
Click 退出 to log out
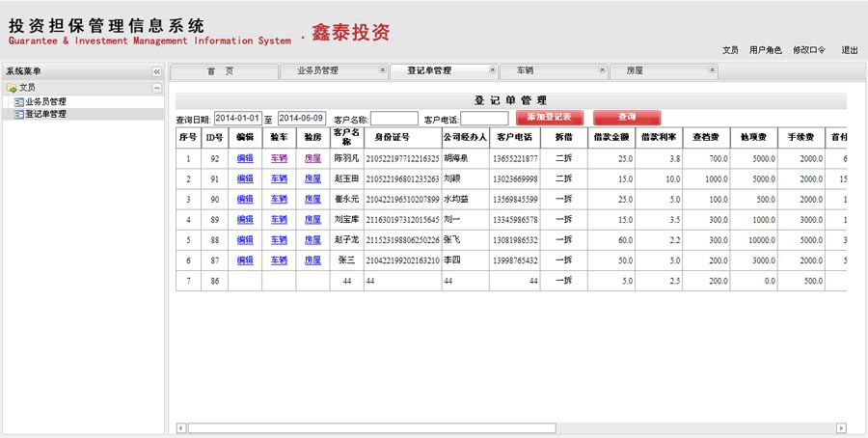(849, 50)
